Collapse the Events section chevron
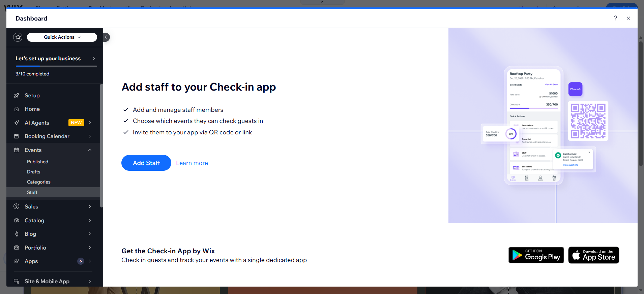Image resolution: width=644 pixels, height=294 pixels. click(90, 150)
